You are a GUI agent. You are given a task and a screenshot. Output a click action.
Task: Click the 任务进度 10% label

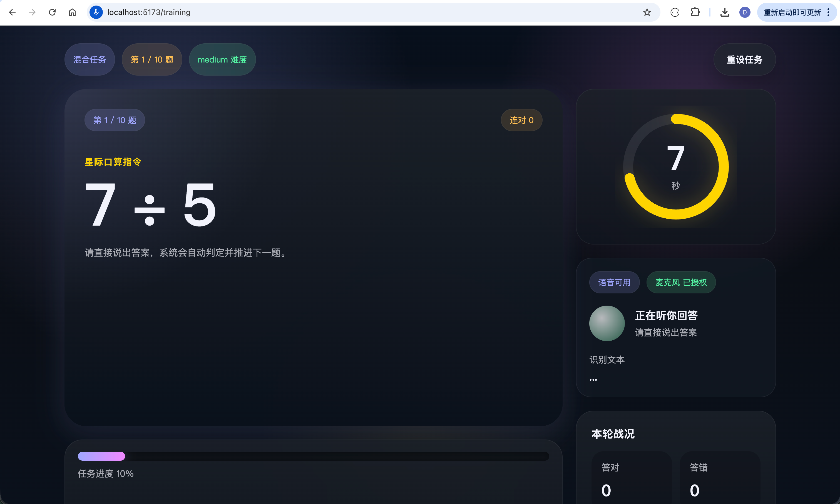[x=106, y=474]
